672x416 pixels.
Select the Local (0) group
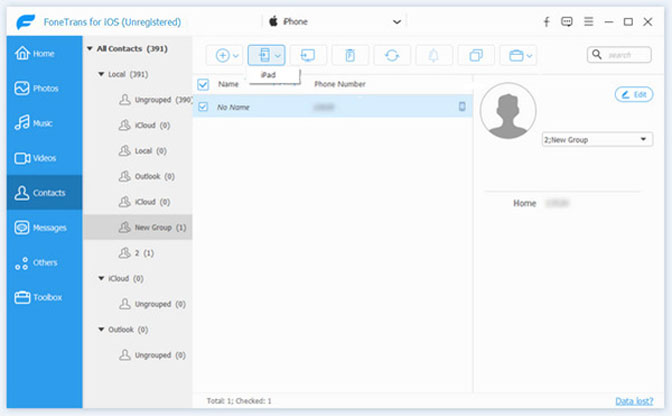tap(143, 151)
